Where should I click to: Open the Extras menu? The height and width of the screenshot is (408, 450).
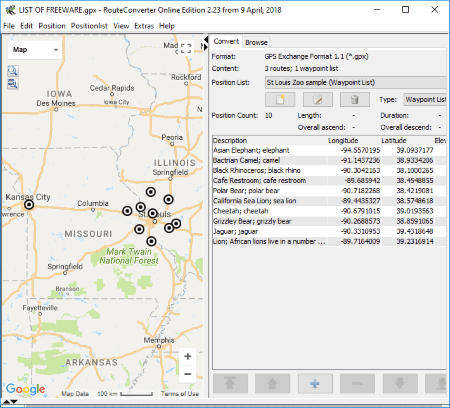click(x=144, y=26)
